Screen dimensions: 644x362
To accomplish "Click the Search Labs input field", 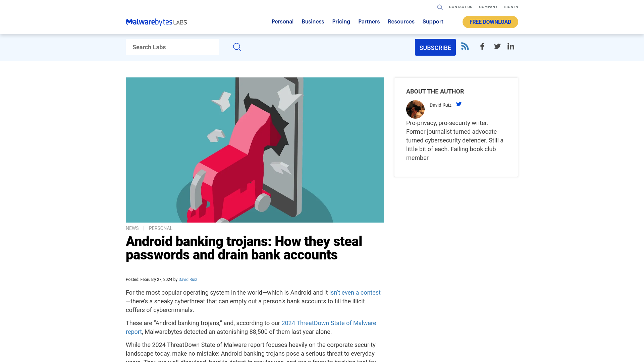I will pyautogui.click(x=172, y=47).
